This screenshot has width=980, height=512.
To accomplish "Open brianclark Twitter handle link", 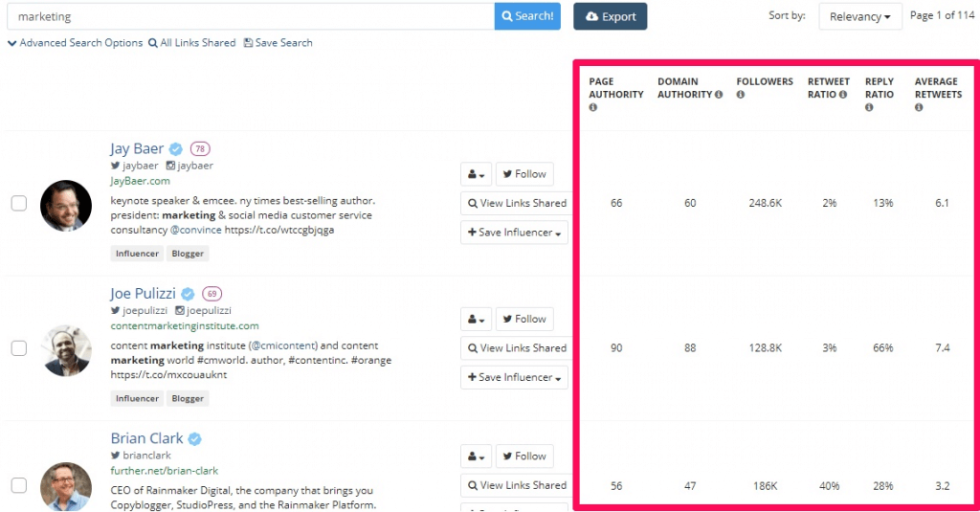I will pyautogui.click(x=141, y=456).
